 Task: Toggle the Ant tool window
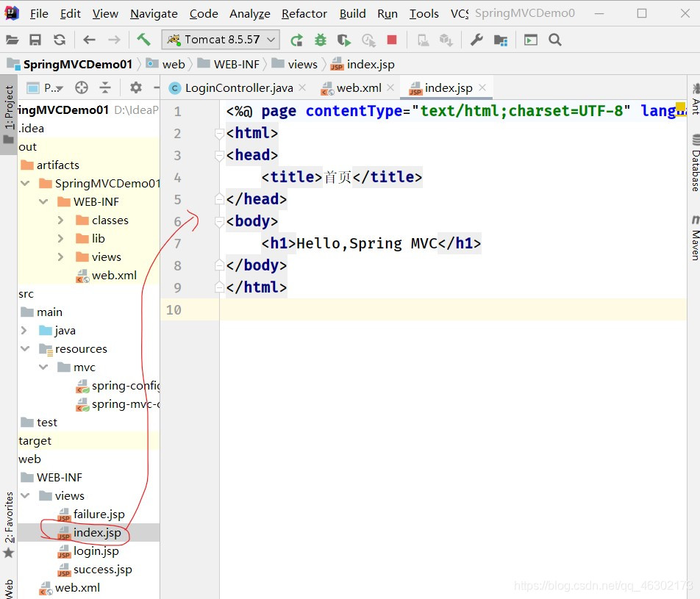pos(695,99)
